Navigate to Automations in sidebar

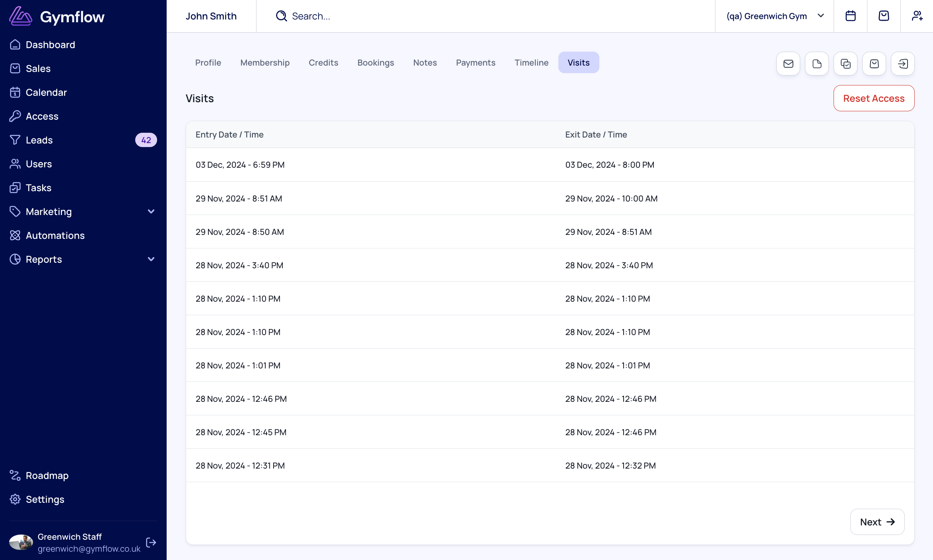pyautogui.click(x=55, y=235)
